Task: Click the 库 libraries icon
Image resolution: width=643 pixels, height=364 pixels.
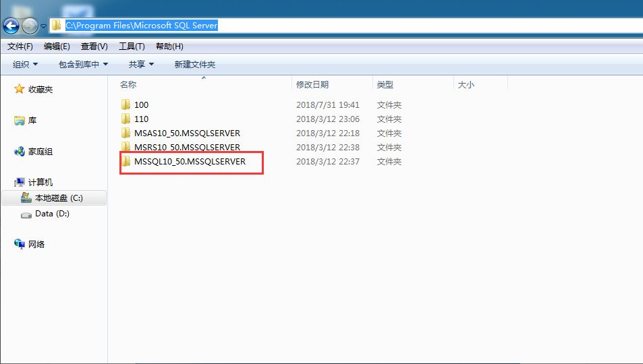Action: [20, 121]
